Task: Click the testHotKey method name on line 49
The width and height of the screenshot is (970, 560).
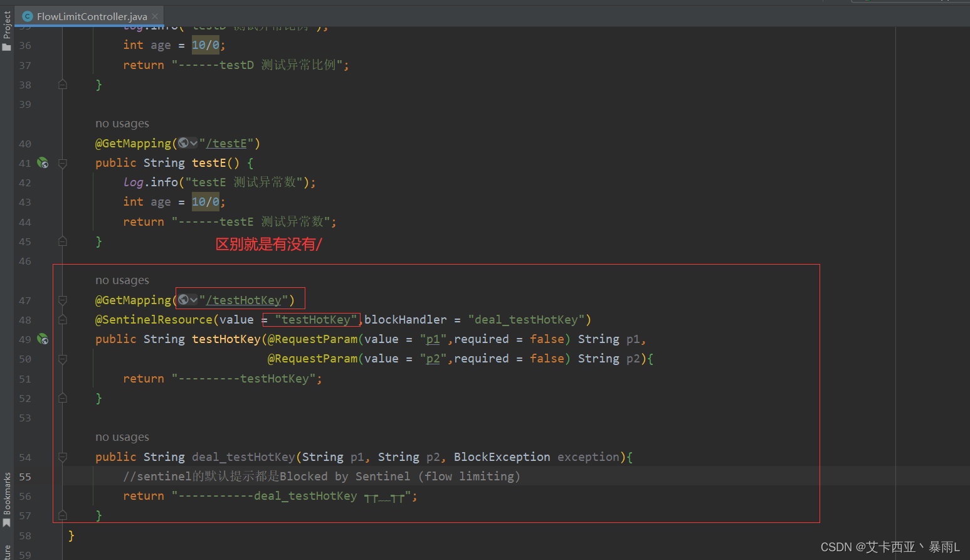Action: [226, 339]
